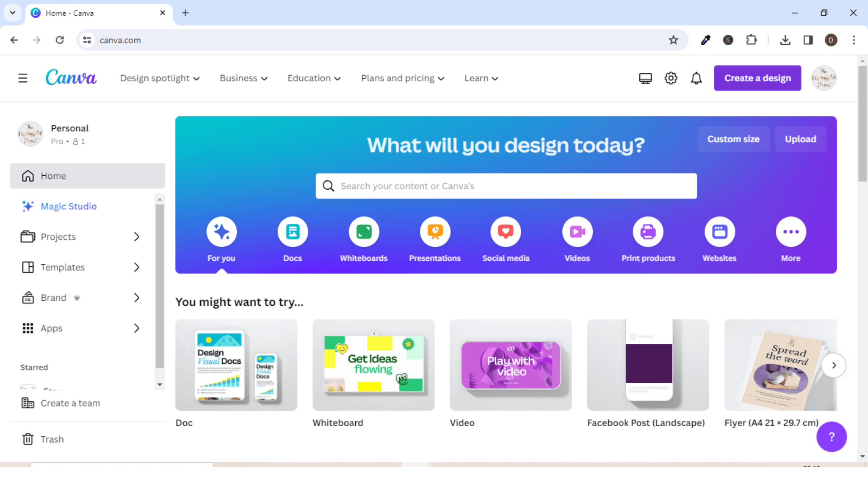Select the Websites category icon

pyautogui.click(x=720, y=232)
